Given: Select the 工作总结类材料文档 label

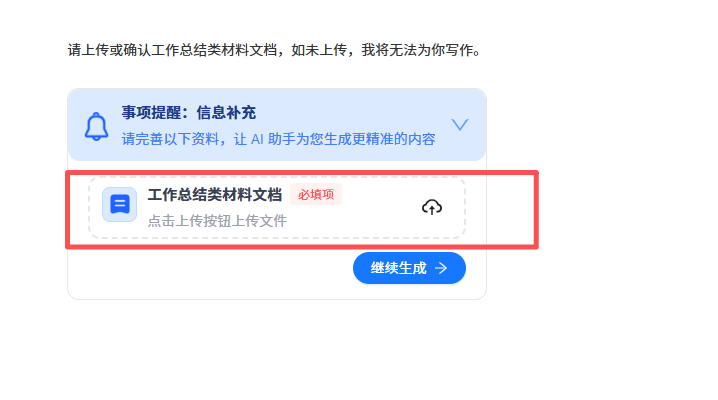Looking at the screenshot, I should (x=215, y=195).
